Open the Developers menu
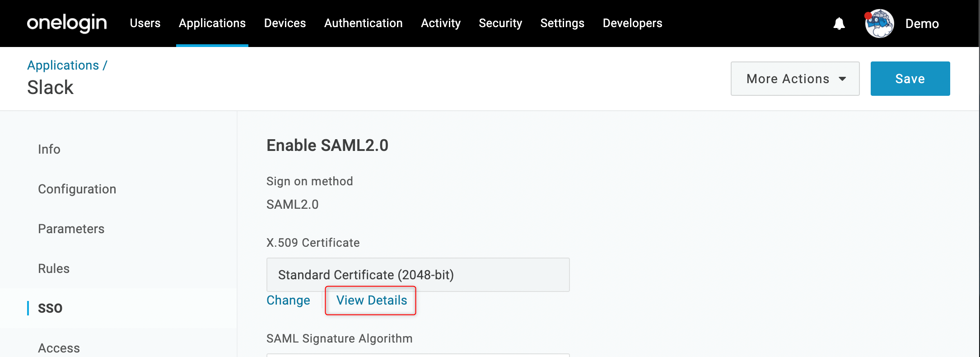980x357 pixels. coord(632,23)
